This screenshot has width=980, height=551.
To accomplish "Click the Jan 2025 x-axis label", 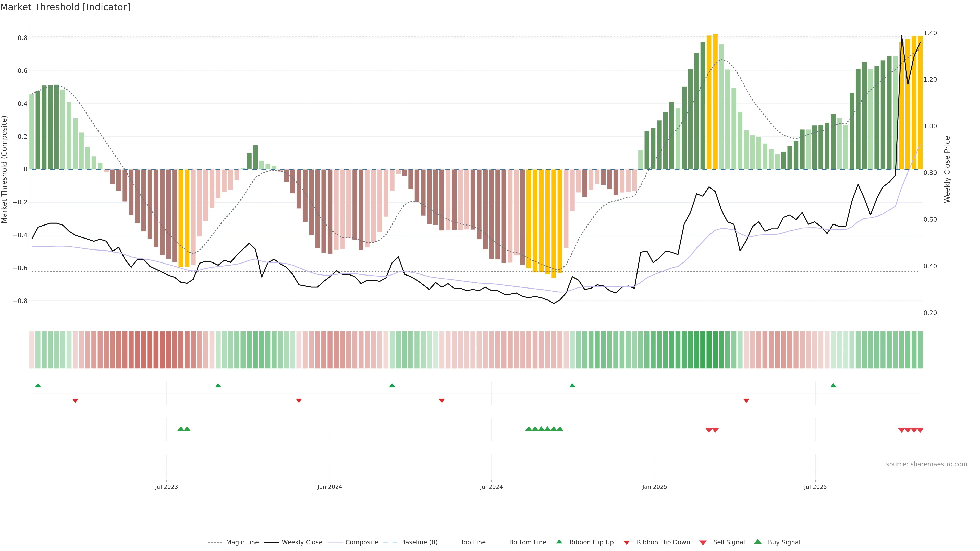I will (654, 487).
